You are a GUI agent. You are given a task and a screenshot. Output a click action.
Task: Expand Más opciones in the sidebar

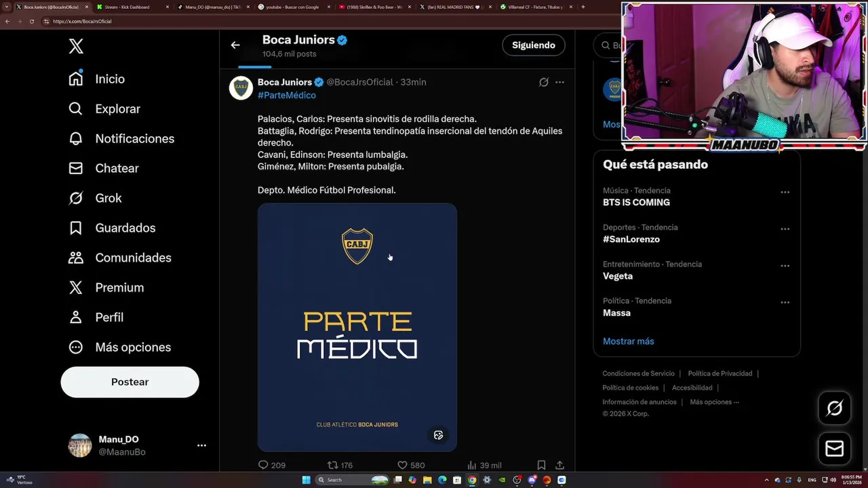pos(119,347)
